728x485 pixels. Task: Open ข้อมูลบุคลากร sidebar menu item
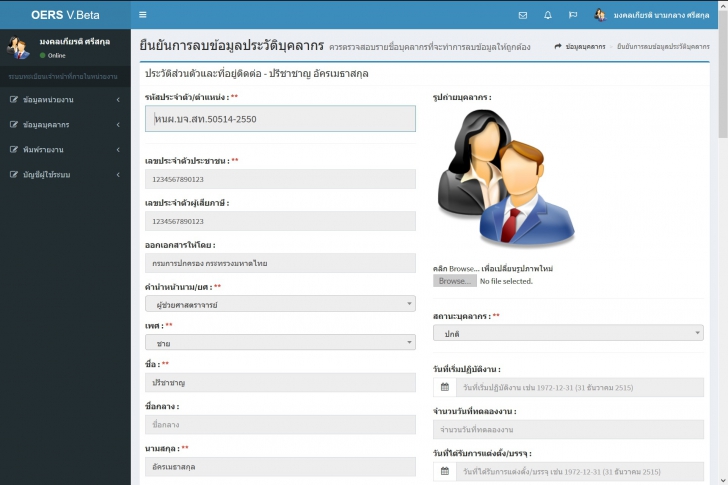tap(65, 124)
